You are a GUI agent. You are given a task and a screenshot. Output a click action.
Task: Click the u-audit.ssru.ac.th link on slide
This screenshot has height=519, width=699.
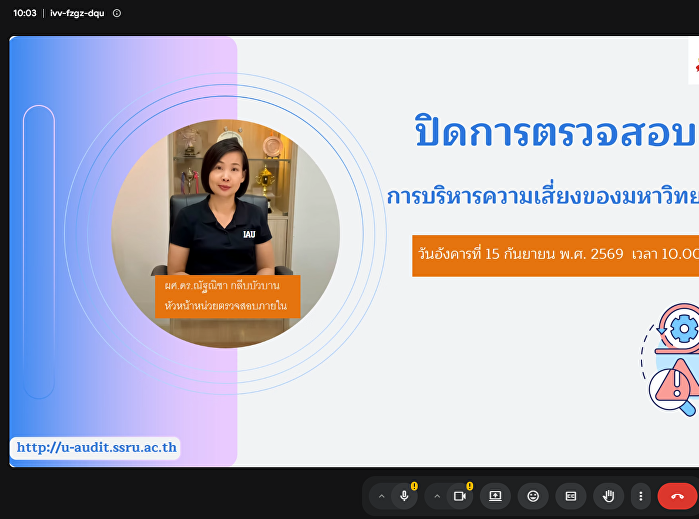tap(96, 447)
